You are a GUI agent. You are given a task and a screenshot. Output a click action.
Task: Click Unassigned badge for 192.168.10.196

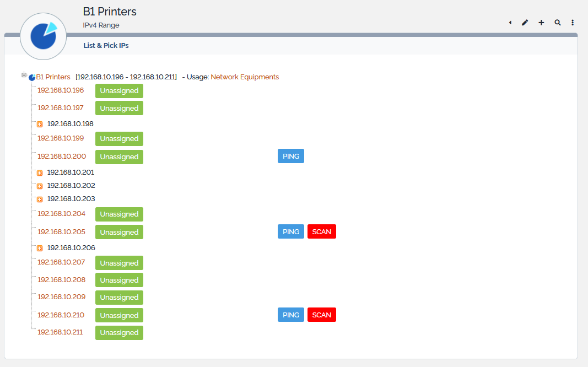coord(119,91)
